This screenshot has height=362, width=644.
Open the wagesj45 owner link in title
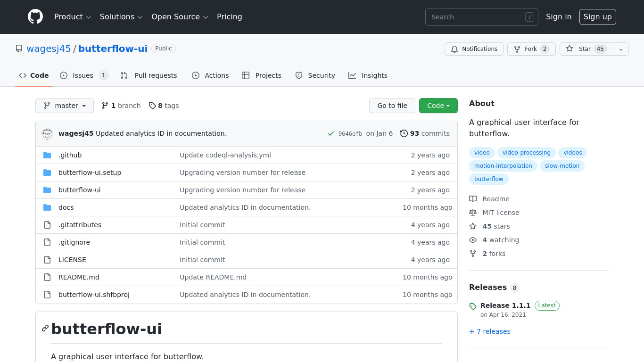coord(49,49)
